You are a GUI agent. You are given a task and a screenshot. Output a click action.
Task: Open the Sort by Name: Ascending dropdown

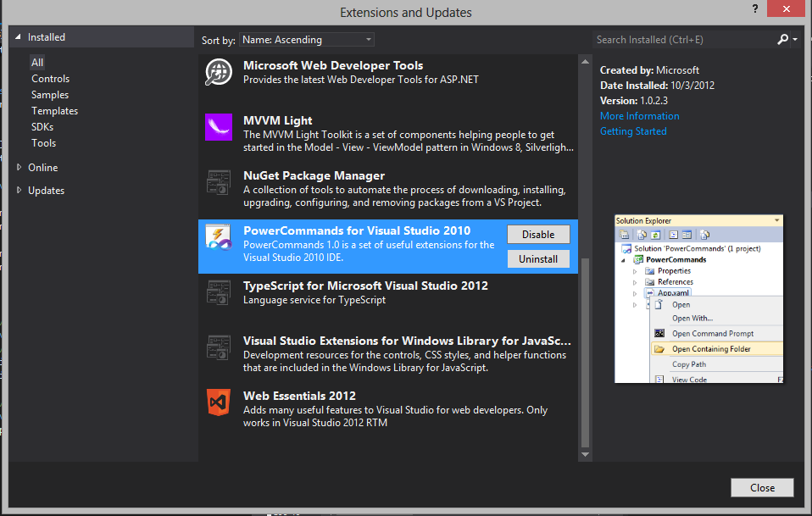[x=307, y=40]
